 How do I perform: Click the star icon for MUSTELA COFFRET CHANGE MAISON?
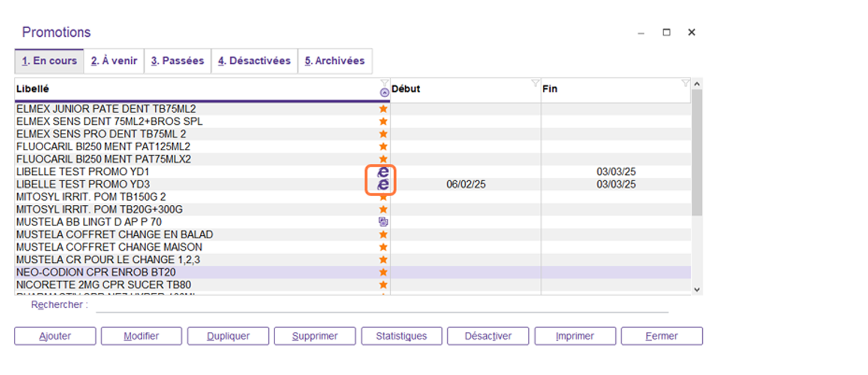(x=383, y=247)
